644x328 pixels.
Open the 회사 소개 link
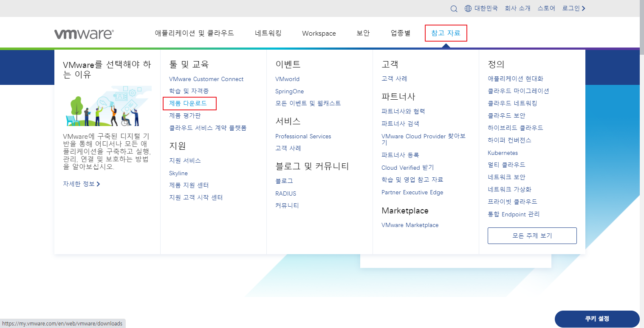click(517, 8)
